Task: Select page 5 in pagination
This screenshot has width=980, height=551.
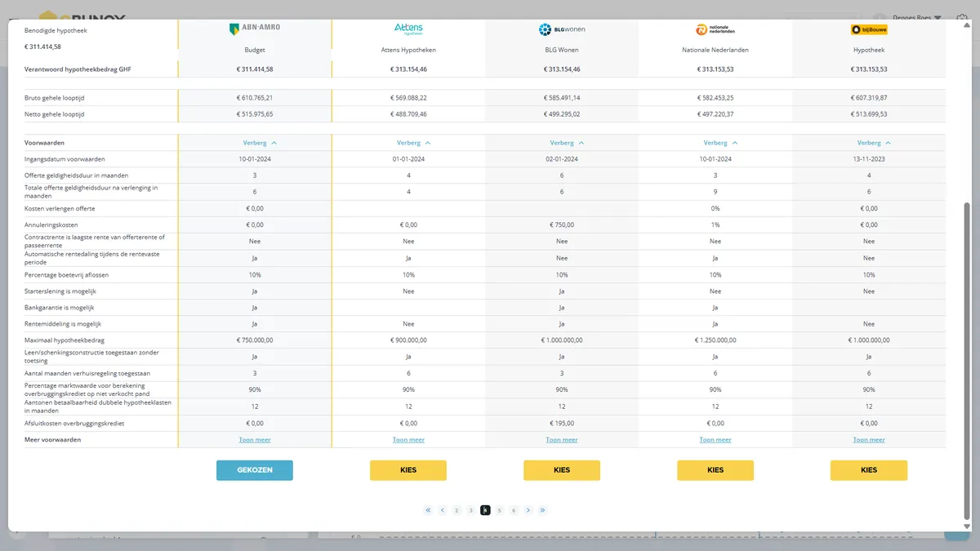Action: [500, 510]
